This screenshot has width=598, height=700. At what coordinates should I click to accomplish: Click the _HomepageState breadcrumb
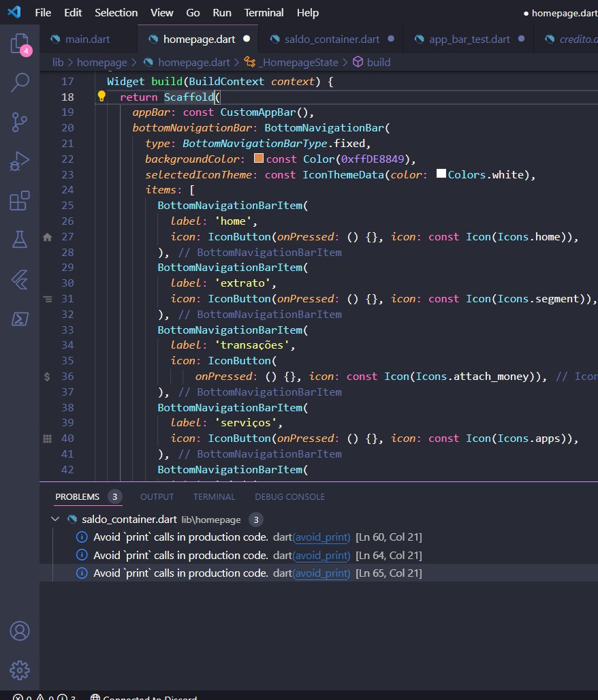299,63
